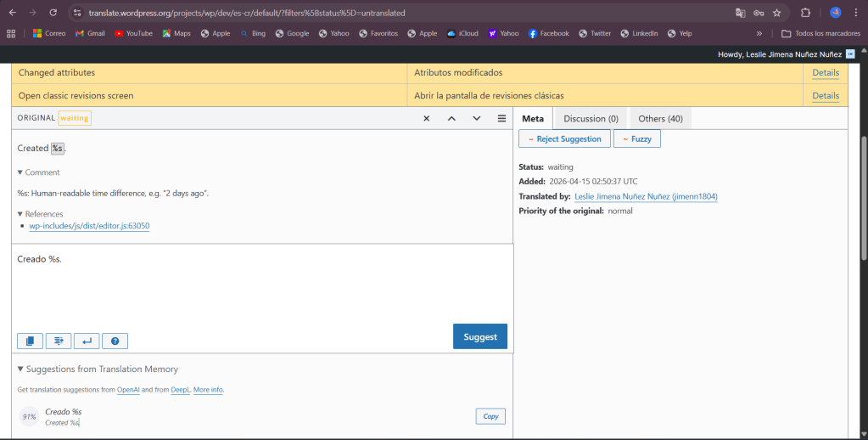The height and width of the screenshot is (440, 868).
Task: Open the wp-includes/js/dist/editor.js:63050 reference link
Action: (x=89, y=226)
